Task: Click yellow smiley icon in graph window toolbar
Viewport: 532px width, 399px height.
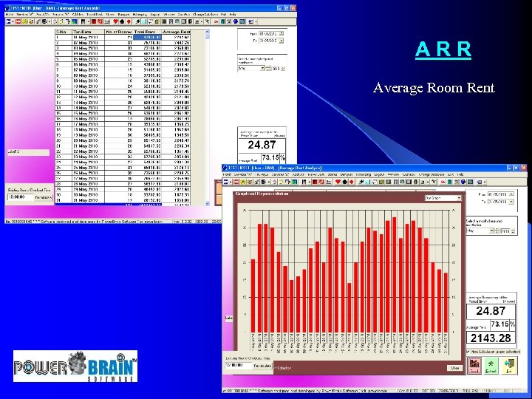Action: pos(243,183)
